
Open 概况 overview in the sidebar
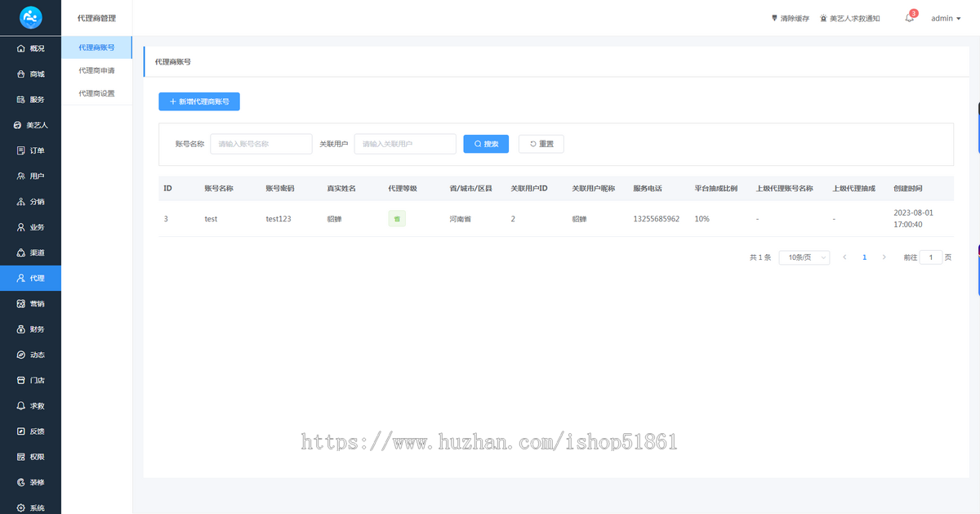coord(30,48)
